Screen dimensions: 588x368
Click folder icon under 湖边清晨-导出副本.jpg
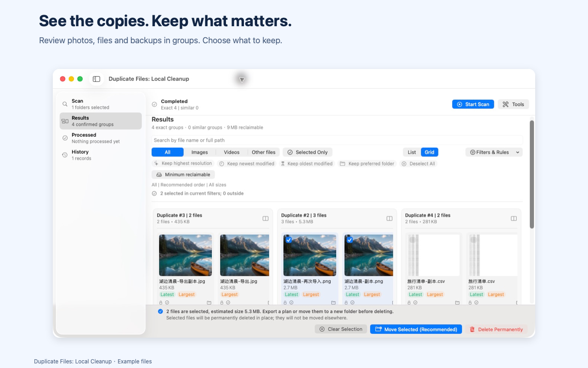pyautogui.click(x=209, y=303)
